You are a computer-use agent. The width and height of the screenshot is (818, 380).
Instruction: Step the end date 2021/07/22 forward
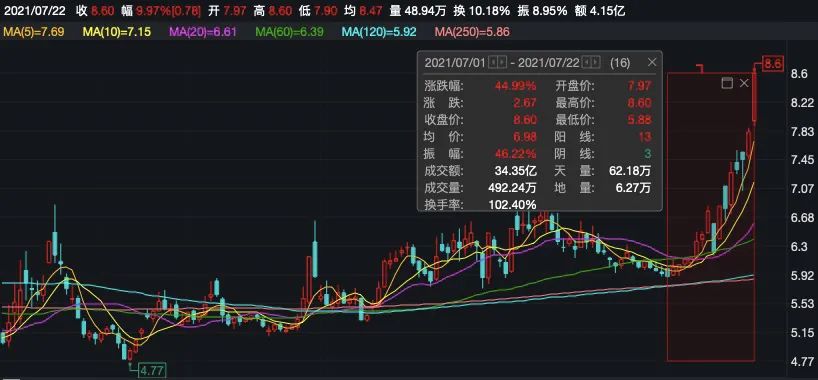595,63
